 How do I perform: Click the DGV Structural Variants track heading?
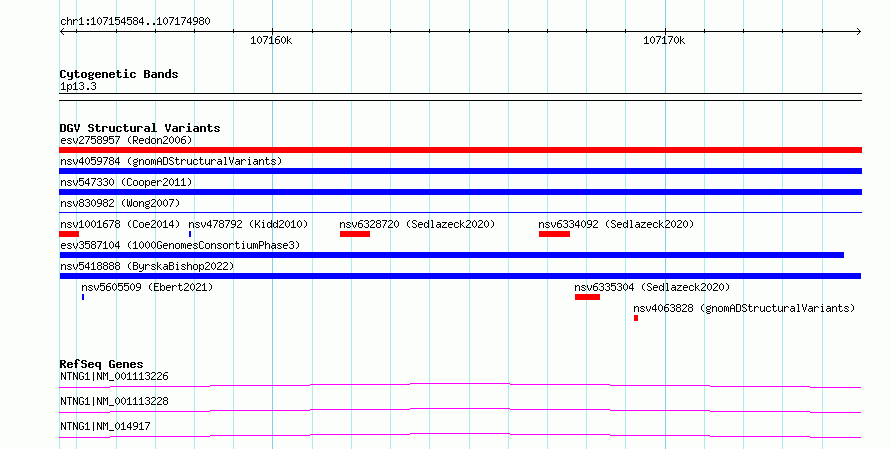[140, 128]
